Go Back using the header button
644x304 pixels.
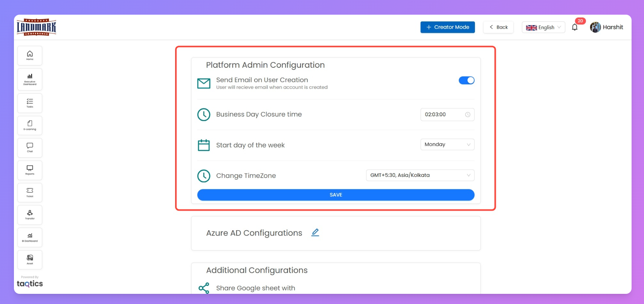[498, 27]
